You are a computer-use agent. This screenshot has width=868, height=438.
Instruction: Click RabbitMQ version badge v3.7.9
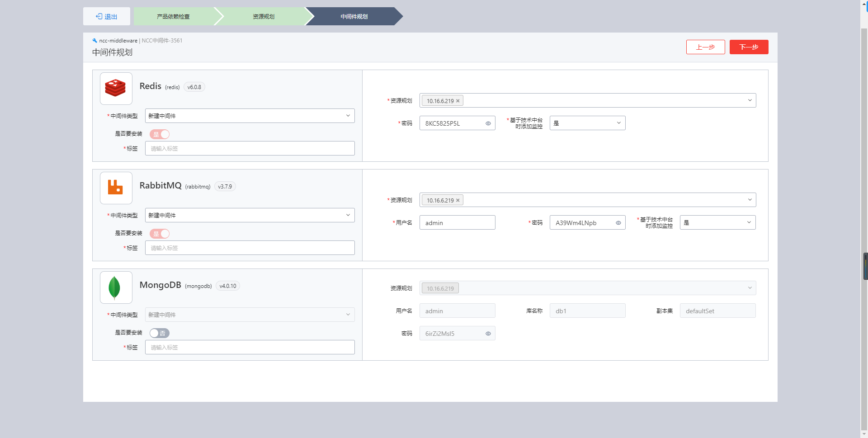tap(225, 186)
